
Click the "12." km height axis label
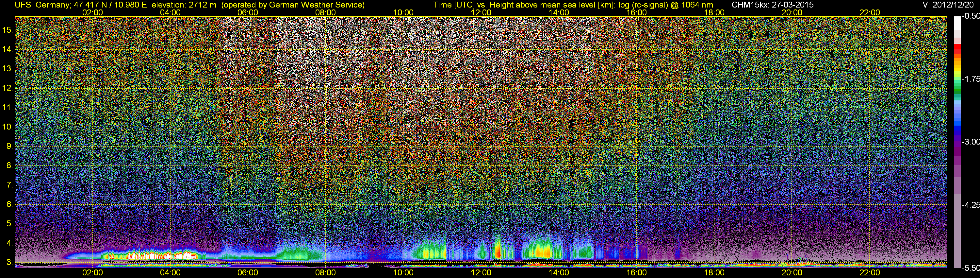click(8, 88)
